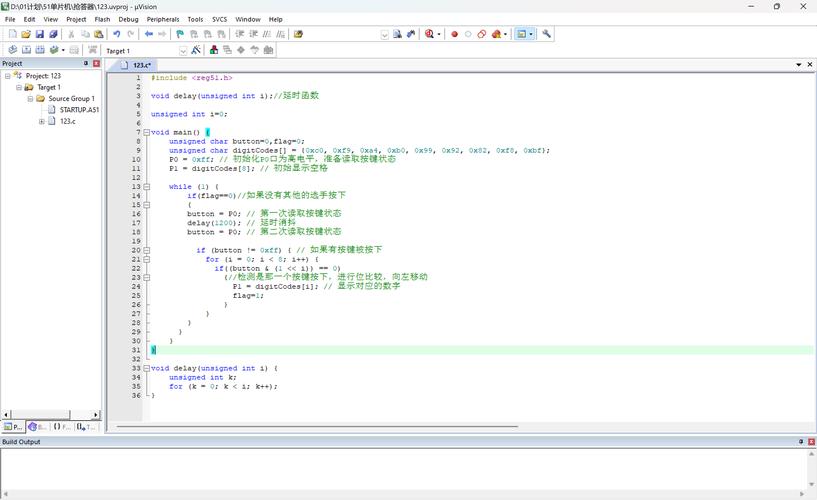Open Configuration wrench icon
The height and width of the screenshot is (500, 817).
[x=547, y=34]
